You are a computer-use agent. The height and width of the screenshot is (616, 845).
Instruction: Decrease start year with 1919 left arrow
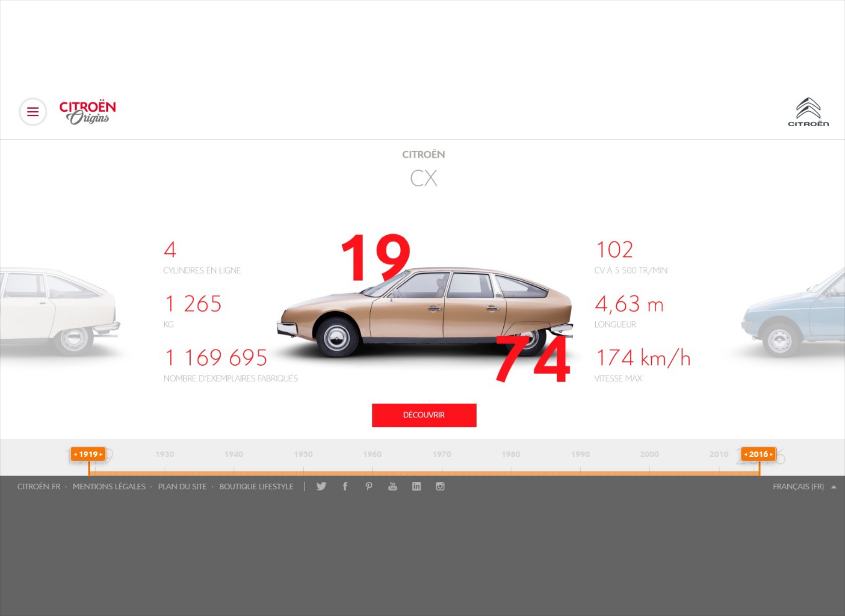coord(76,454)
